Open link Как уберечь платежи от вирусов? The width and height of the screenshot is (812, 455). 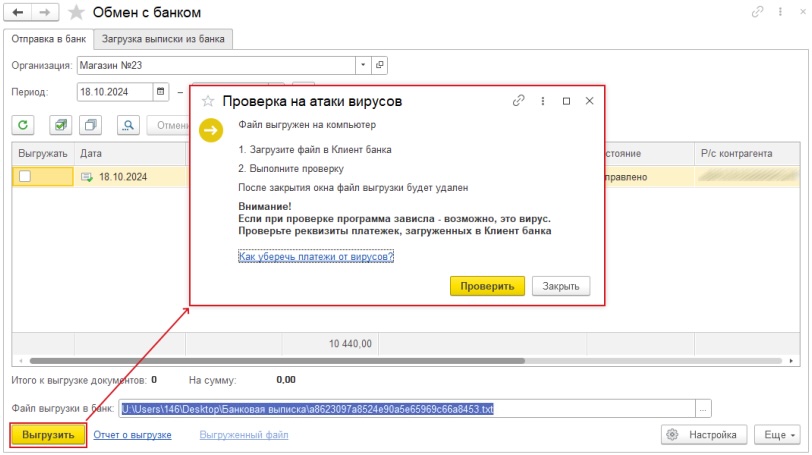click(x=316, y=256)
